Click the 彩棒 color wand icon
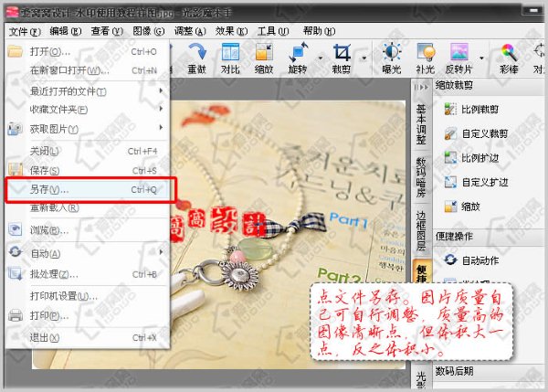Screen dimensions: 548x392 (x=509, y=58)
